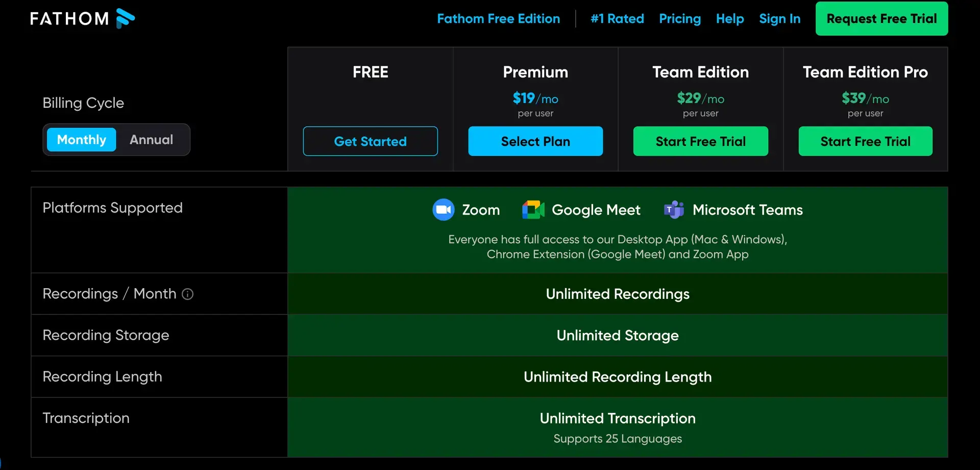
Task: Start Free Trial for Team Edition
Action: (700, 141)
